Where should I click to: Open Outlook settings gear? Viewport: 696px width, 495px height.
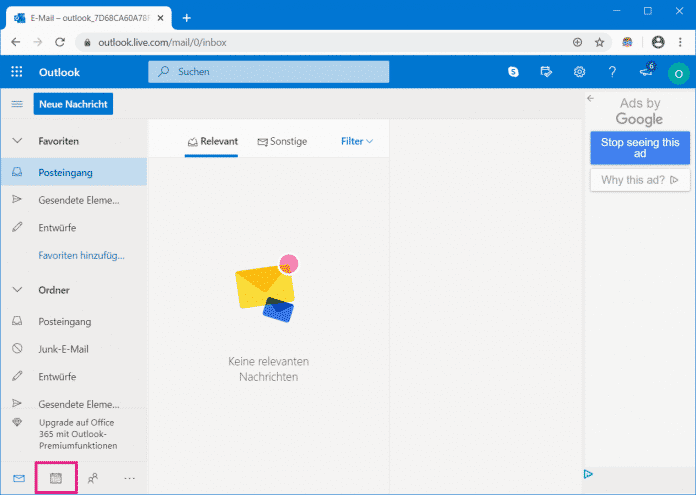[x=579, y=72]
